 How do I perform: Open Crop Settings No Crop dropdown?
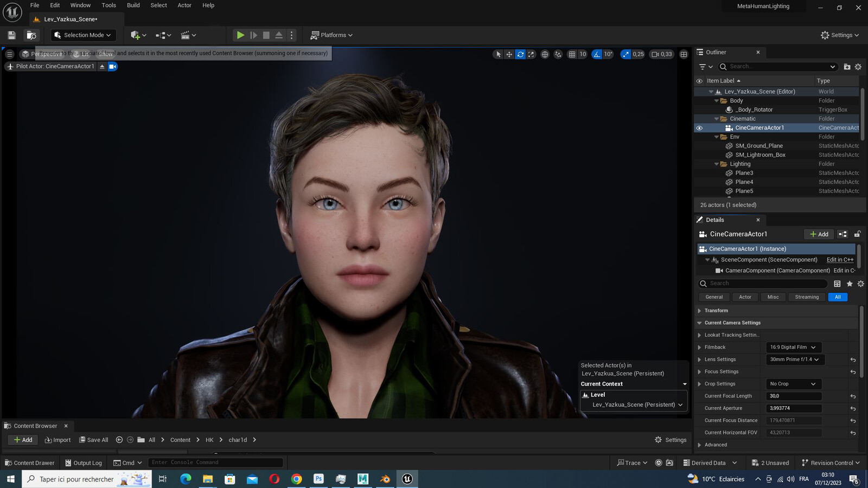[x=793, y=384]
